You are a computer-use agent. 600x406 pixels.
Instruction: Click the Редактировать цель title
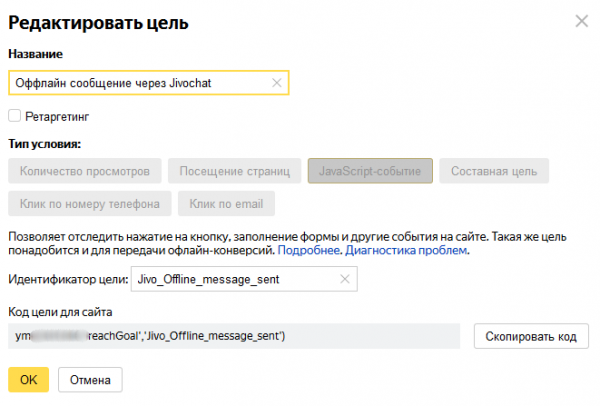tap(98, 22)
